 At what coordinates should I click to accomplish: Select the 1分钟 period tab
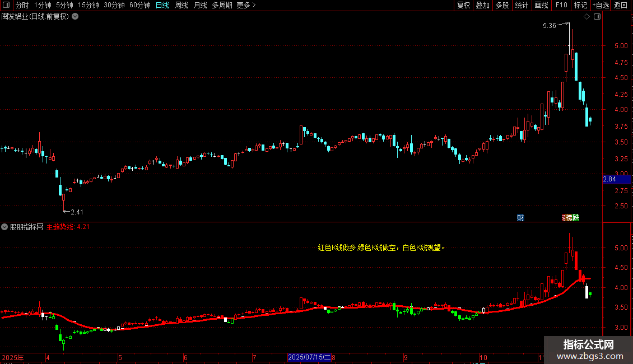point(43,5)
